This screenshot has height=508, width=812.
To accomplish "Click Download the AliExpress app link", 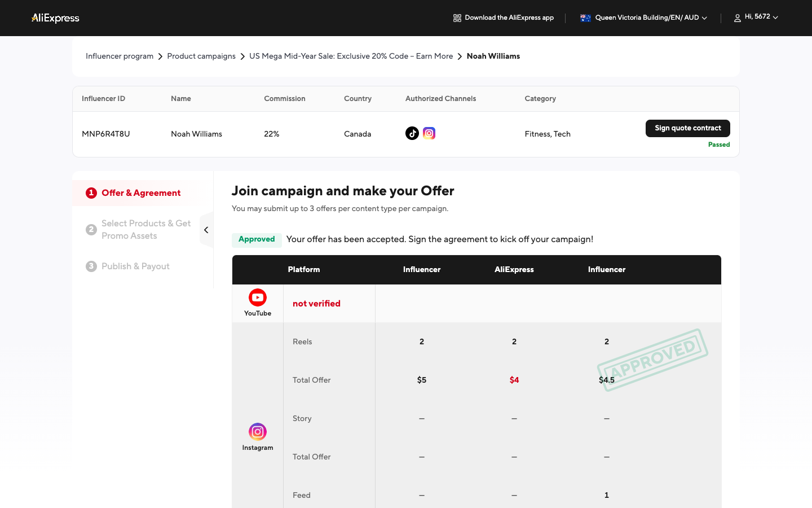I will 509,18.
